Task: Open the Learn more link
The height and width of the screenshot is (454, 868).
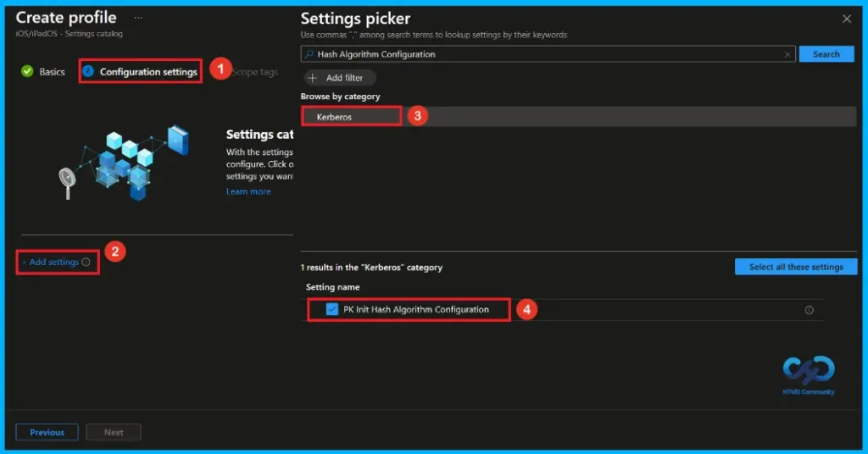Action: (248, 191)
